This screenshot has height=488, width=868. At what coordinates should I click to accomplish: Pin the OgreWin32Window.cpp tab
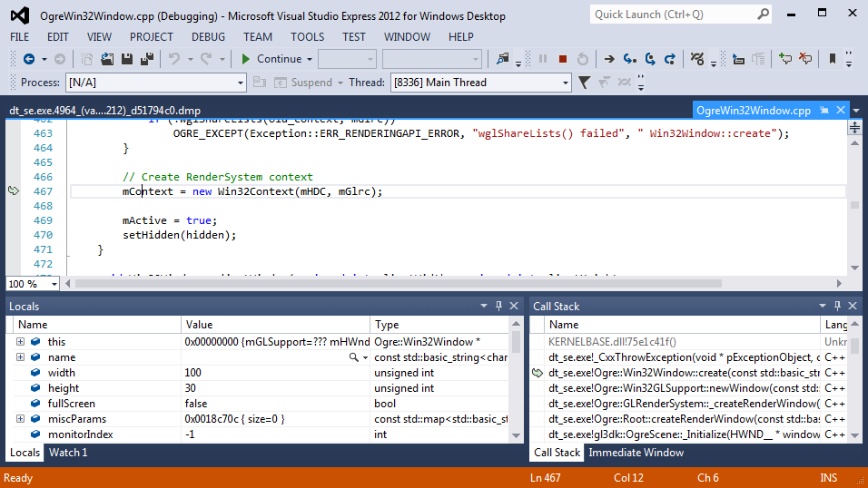tap(824, 110)
